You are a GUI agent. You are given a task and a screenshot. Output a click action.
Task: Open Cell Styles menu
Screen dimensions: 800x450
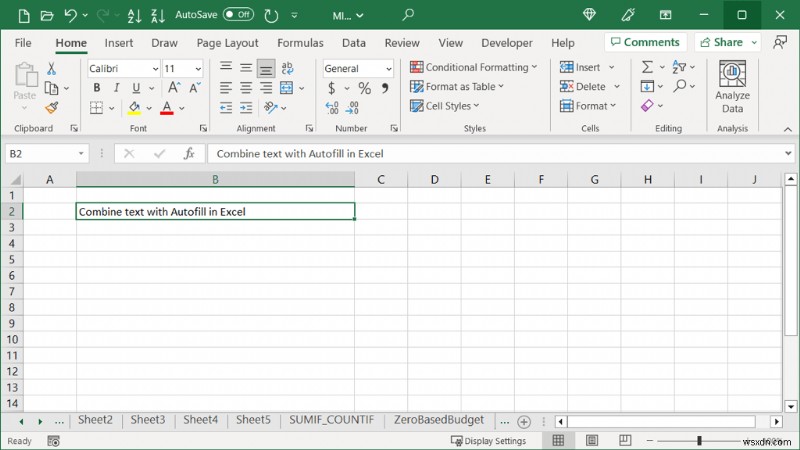[445, 106]
